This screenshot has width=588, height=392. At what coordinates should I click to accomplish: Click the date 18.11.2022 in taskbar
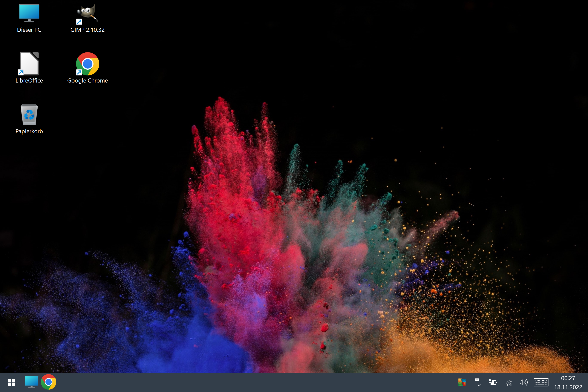pos(568,387)
